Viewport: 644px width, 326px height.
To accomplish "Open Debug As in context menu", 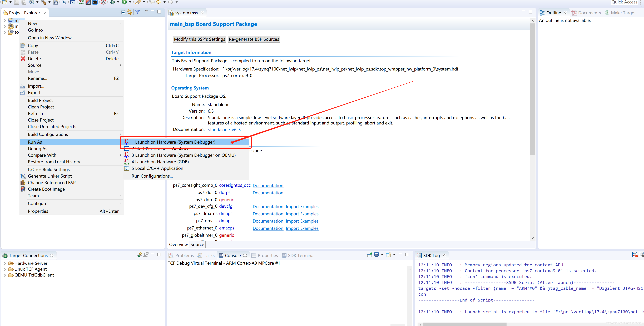I will [x=72, y=148].
